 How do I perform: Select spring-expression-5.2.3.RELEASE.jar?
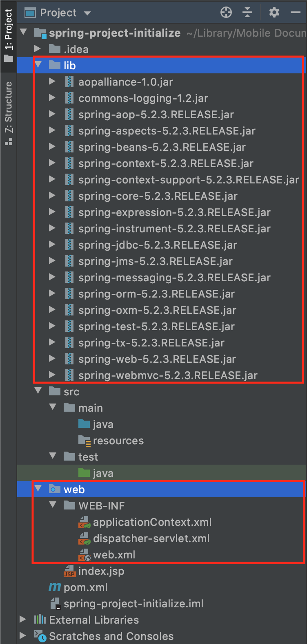click(174, 212)
